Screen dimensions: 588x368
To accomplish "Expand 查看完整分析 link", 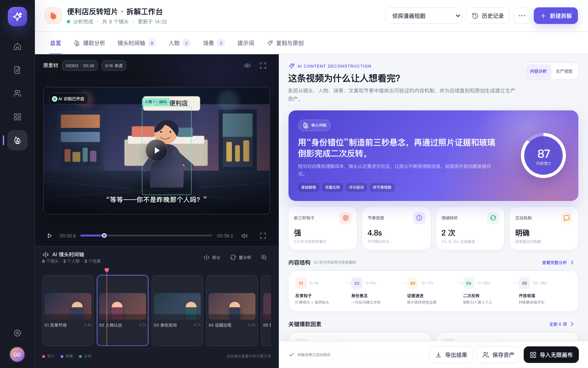I will [558, 263].
